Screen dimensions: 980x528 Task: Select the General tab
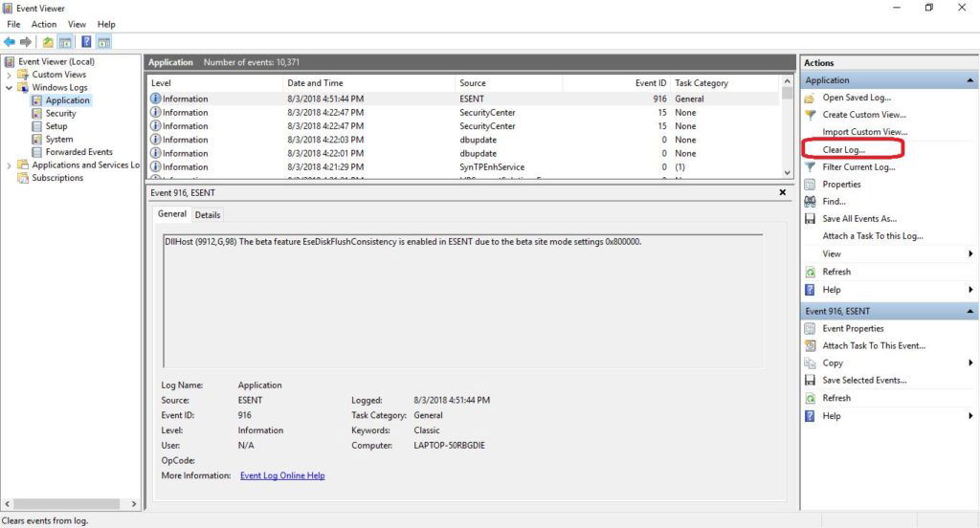pos(172,213)
